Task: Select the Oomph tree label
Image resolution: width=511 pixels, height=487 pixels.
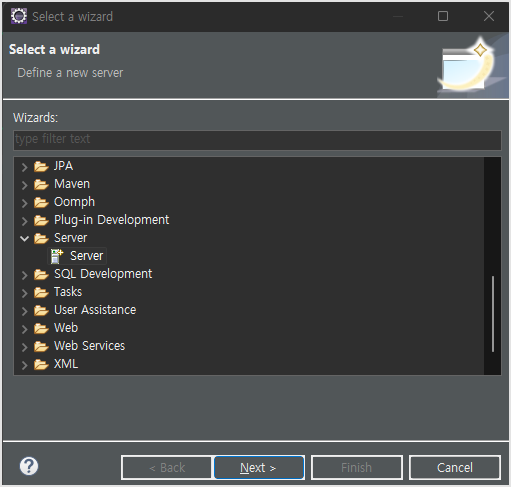Action: (x=74, y=202)
